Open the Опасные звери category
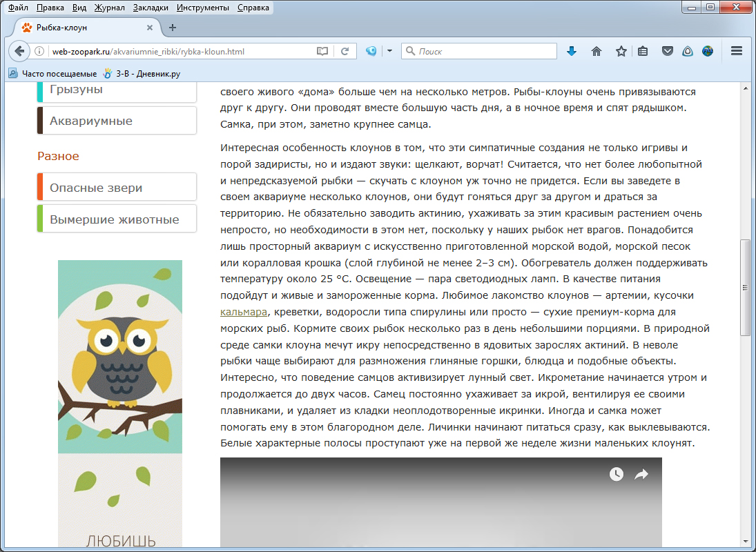 [x=117, y=188]
